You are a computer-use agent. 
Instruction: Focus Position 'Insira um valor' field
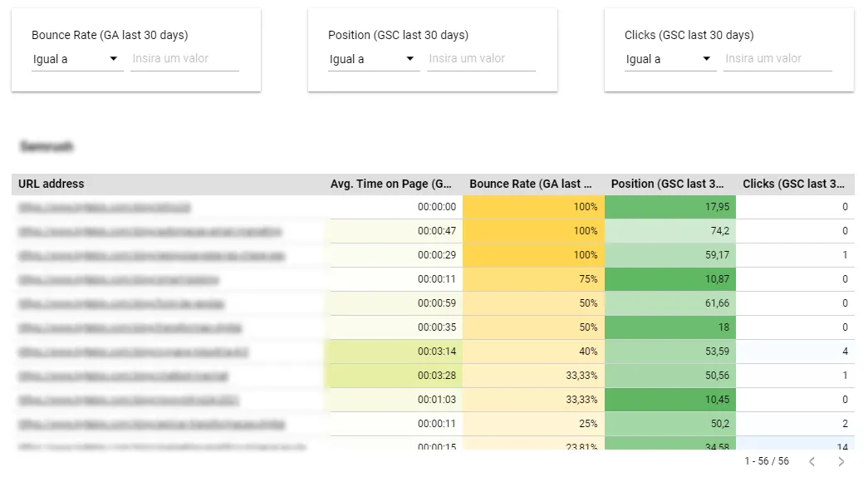pyautogui.click(x=481, y=59)
